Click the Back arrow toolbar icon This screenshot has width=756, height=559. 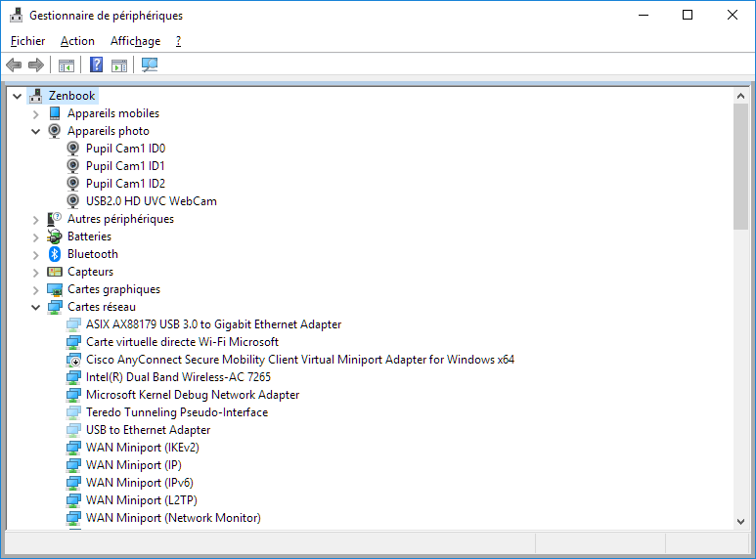tap(14, 64)
